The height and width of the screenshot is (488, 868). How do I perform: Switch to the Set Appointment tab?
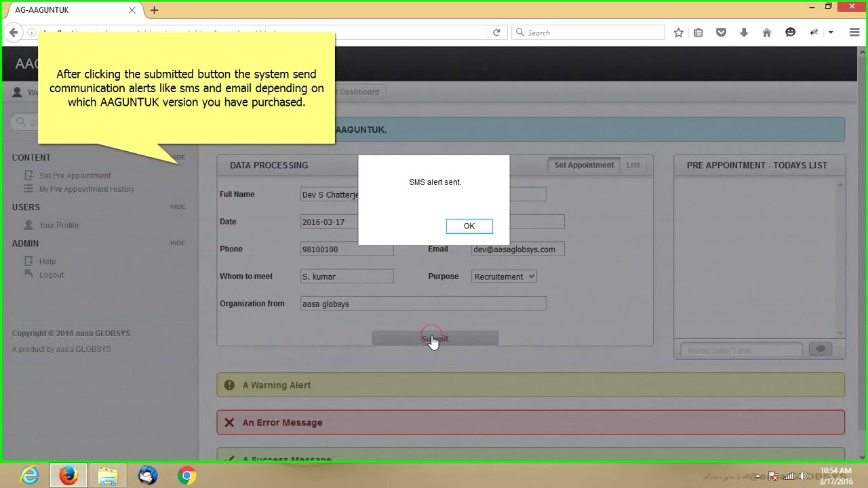pyautogui.click(x=584, y=165)
